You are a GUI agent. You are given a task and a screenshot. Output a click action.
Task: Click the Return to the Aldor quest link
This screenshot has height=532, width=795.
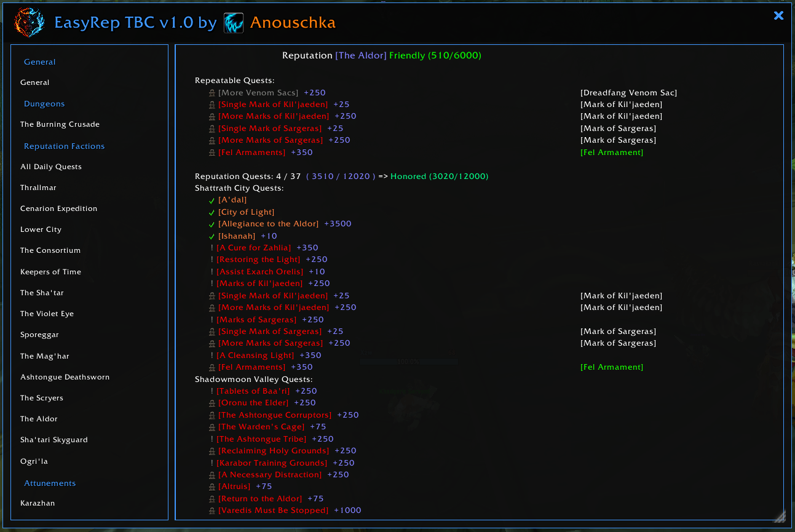pyautogui.click(x=260, y=499)
